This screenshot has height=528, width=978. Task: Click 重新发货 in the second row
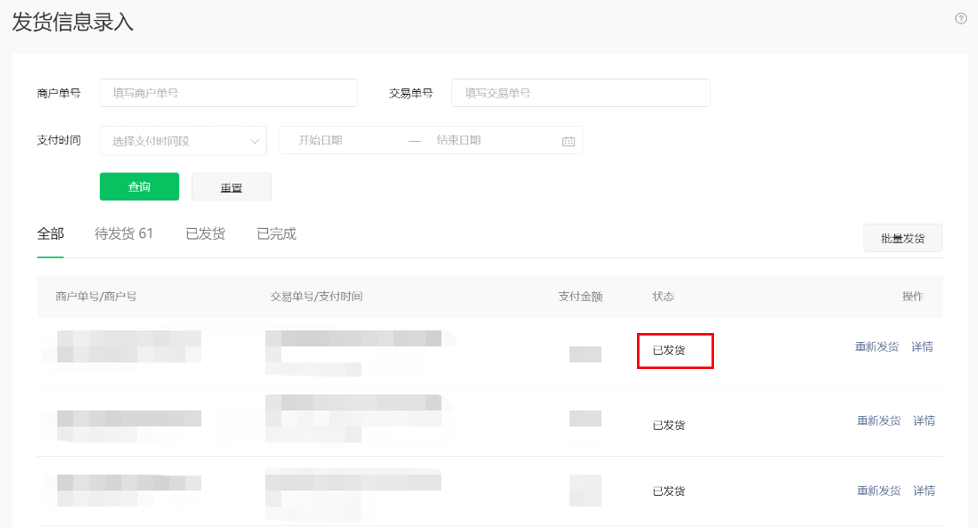tap(878, 421)
